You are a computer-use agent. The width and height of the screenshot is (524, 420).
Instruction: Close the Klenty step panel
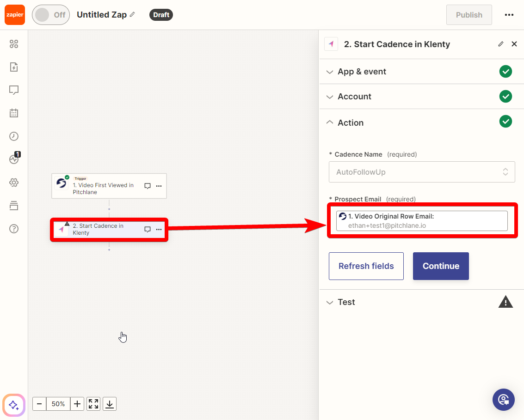click(x=514, y=44)
